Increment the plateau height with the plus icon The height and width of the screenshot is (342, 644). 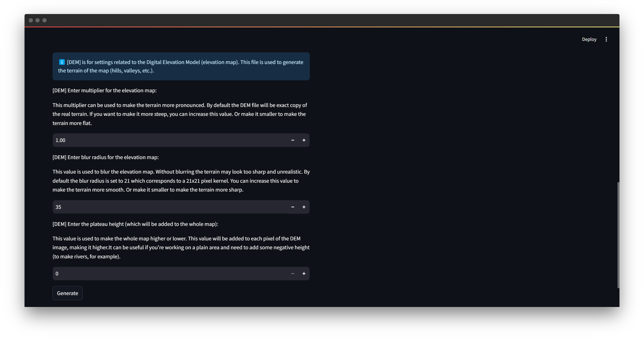(x=304, y=274)
